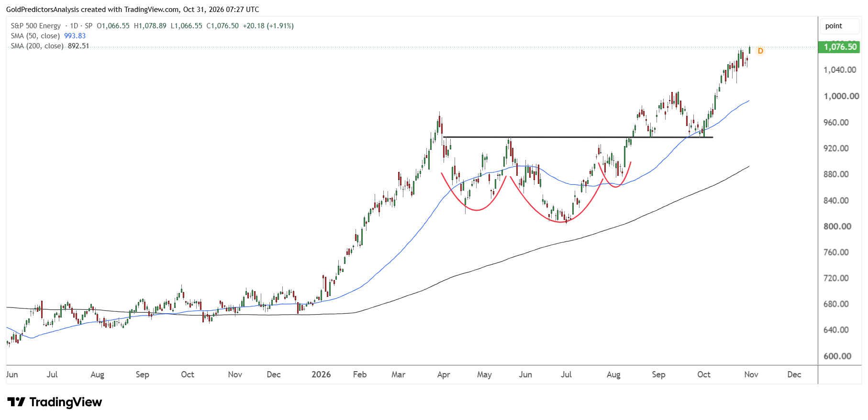
Task: Click the 640.00 price axis label
Action: tap(836, 330)
